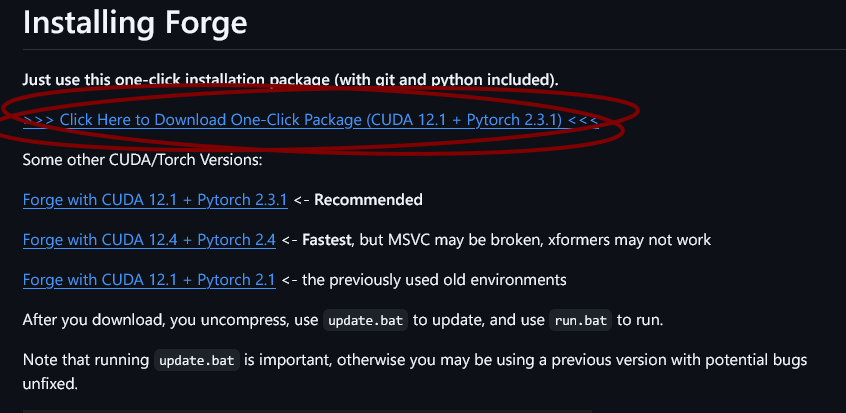The width and height of the screenshot is (846, 413).
Task: Open Forge with CUDA 12.1 + Pytorch 2.3.1 link
Action: [155, 200]
